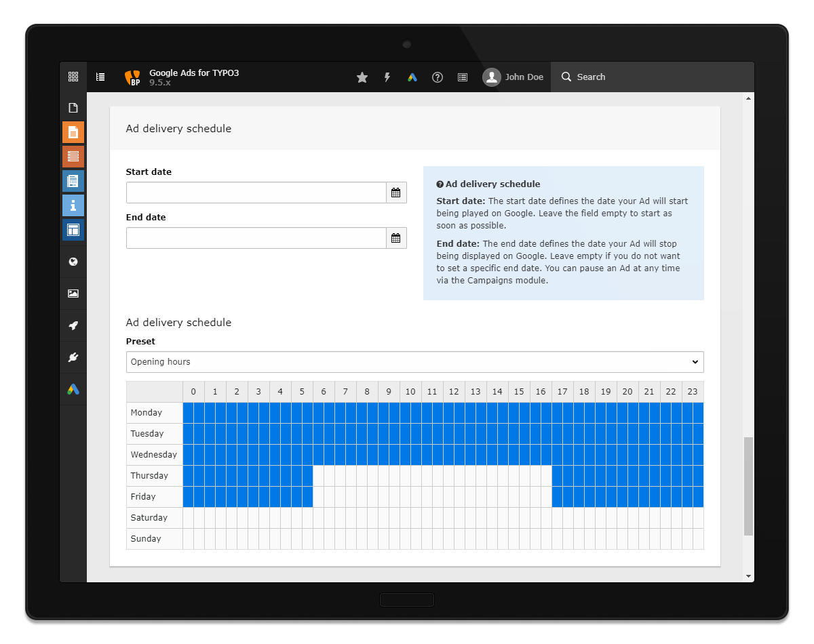
Task: Open the system information toolbar icon
Action: (463, 77)
